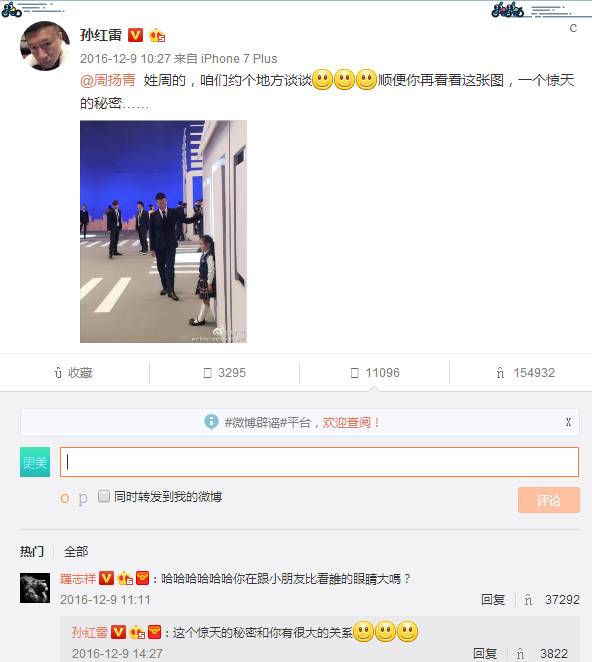Viewport: 592px width, 662px height.
Task: Open the repost count 3295
Action: tap(225, 373)
